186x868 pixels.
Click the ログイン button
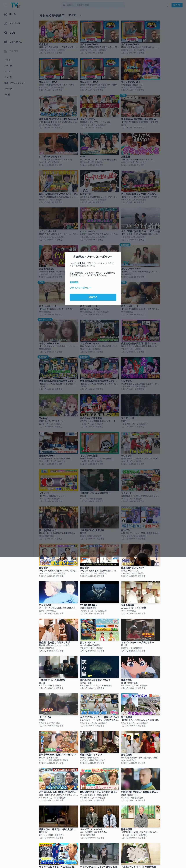coord(177,5)
